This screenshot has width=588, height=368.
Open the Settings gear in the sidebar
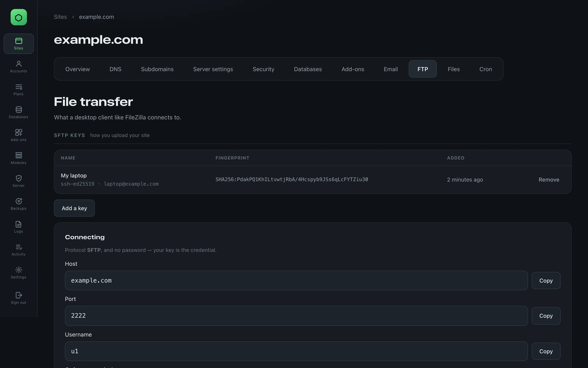19,273
